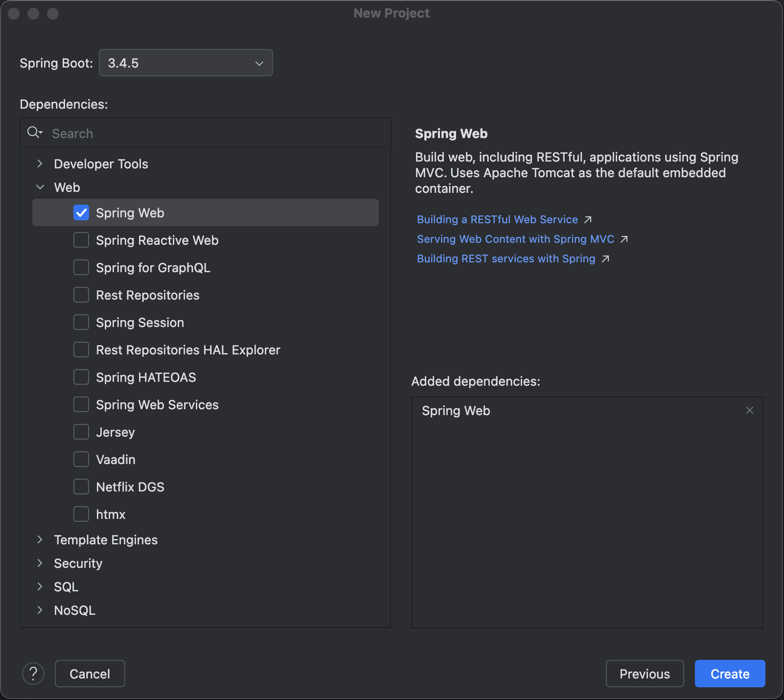Click the search magnifier icon
The width and height of the screenshot is (784, 700).
35,133
